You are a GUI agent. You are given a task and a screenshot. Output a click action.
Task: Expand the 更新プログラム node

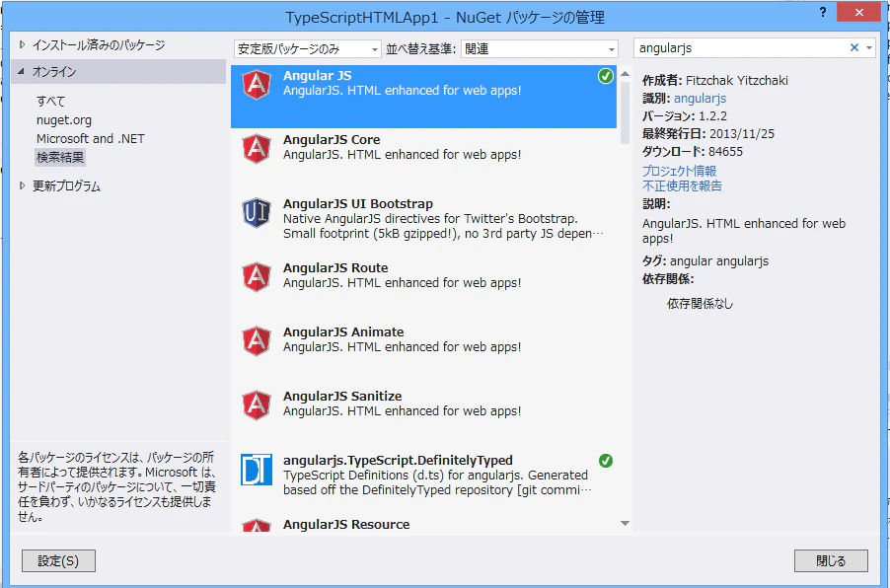coord(22,185)
